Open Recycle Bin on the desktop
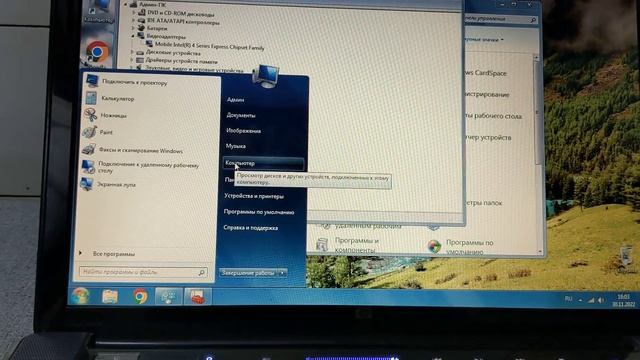This screenshot has height=360, width=640. 626,258
